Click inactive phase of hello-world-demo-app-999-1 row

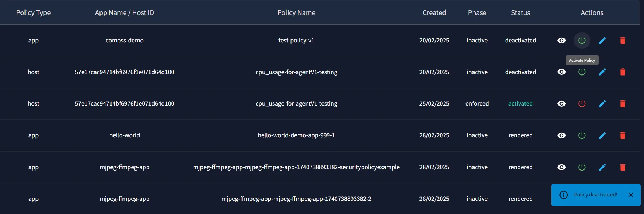477,135
